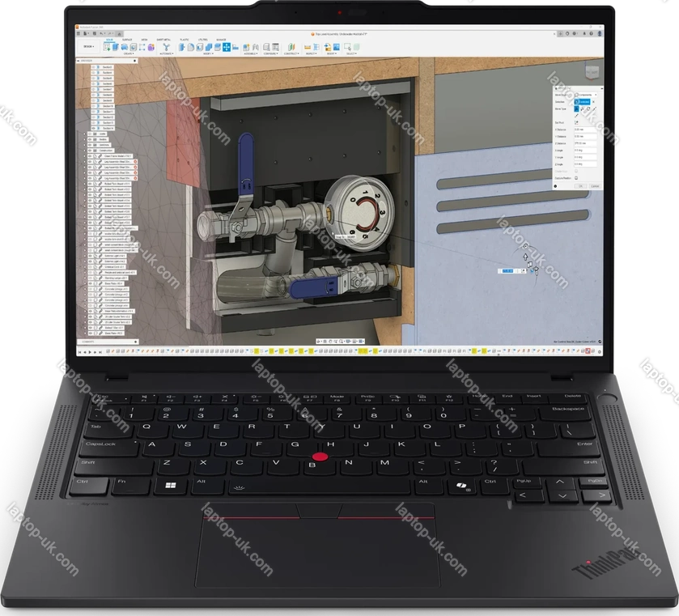Open the Move Object type dropdown
This screenshot has width=679, height=616.
point(584,95)
